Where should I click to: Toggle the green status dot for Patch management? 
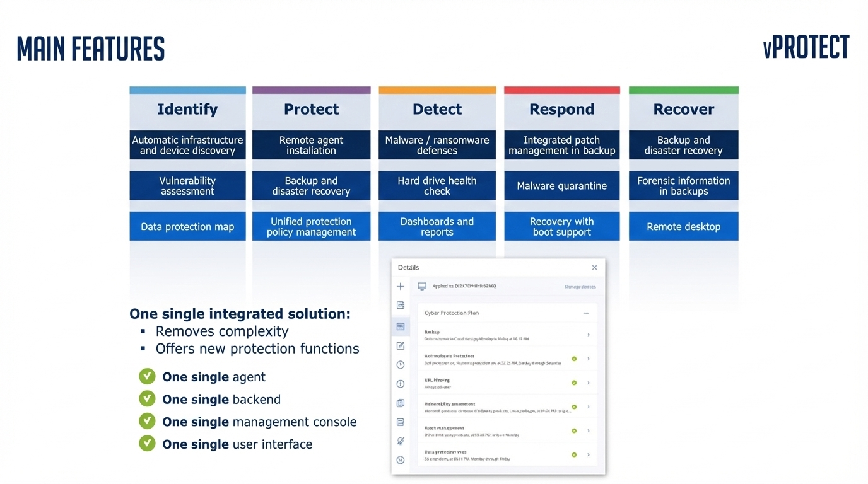coord(574,431)
